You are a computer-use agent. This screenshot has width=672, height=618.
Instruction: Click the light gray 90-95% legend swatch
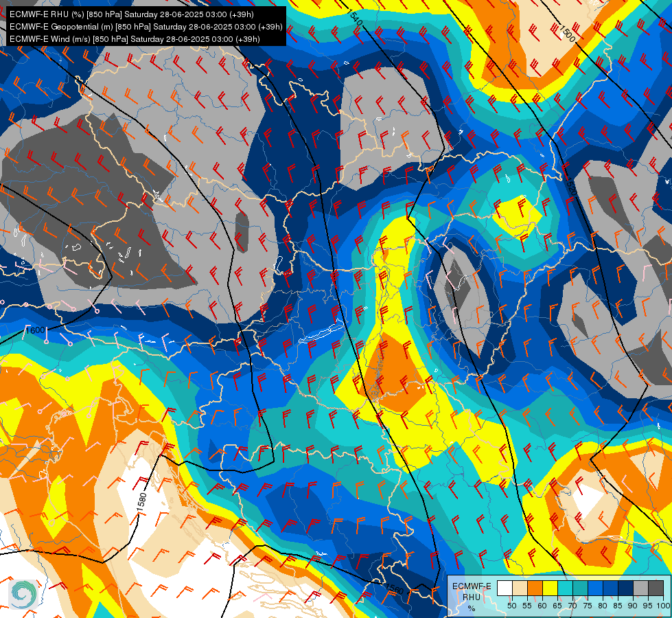(x=640, y=588)
